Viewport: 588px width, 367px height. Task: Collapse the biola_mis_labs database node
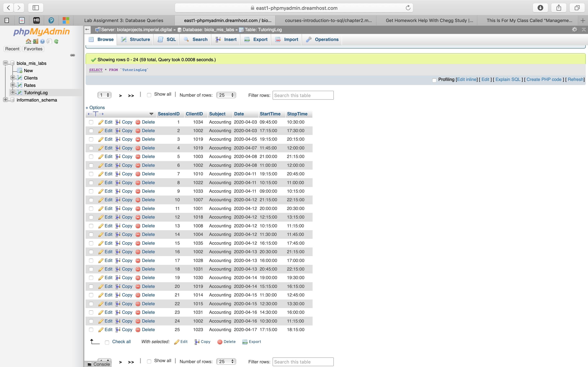click(x=5, y=63)
